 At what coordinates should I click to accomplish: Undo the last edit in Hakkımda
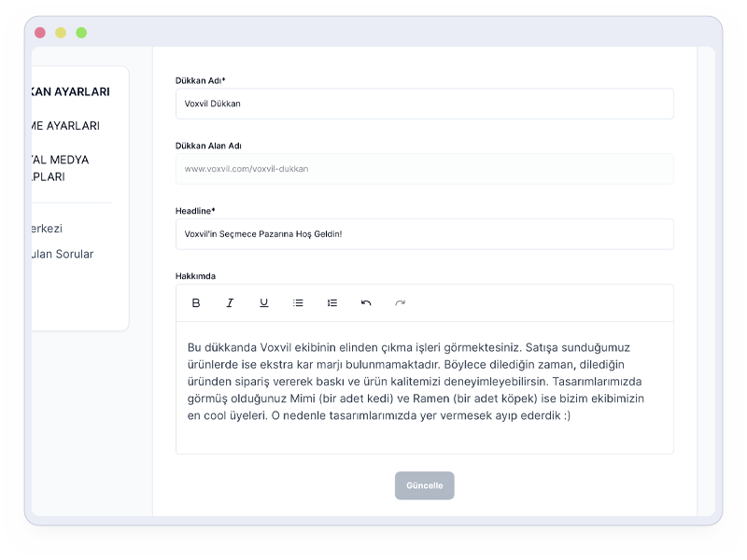tap(366, 302)
